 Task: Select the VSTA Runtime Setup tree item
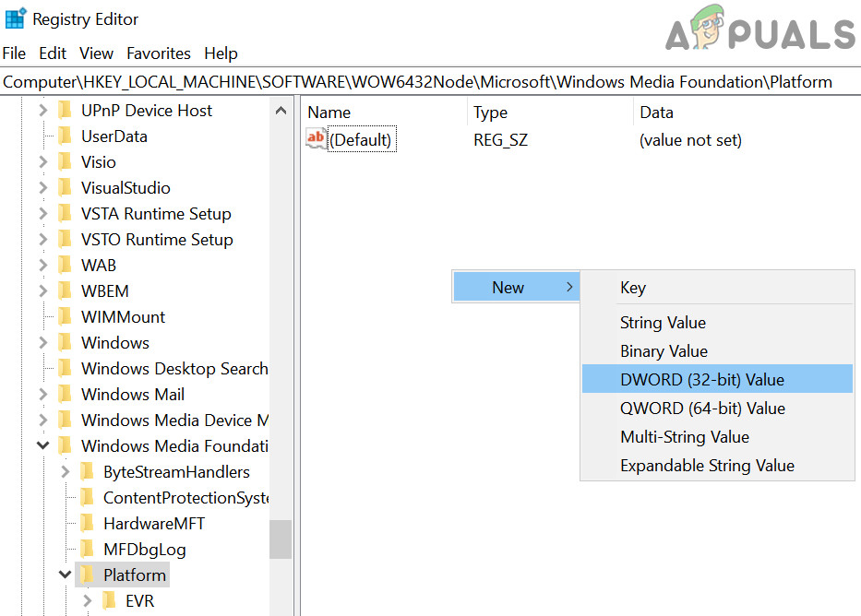(156, 213)
